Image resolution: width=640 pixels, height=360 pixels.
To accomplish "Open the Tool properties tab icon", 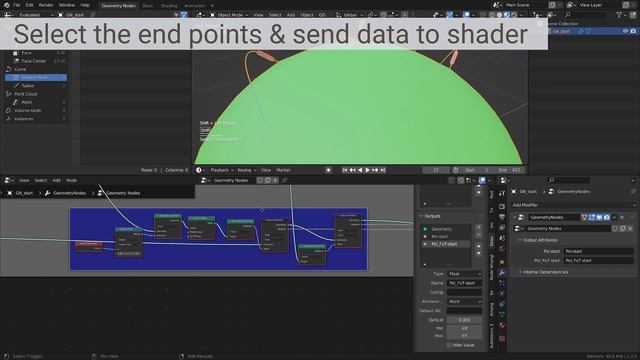I will pos(502,193).
